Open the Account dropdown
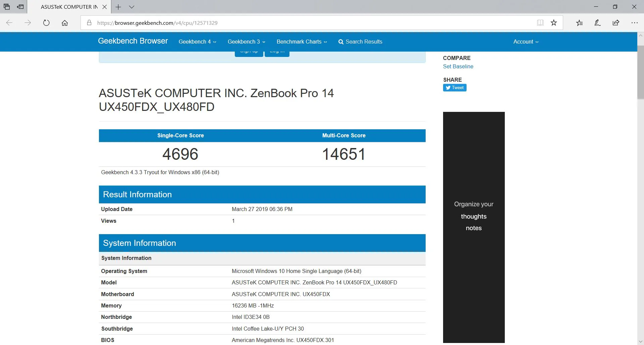 pos(526,42)
